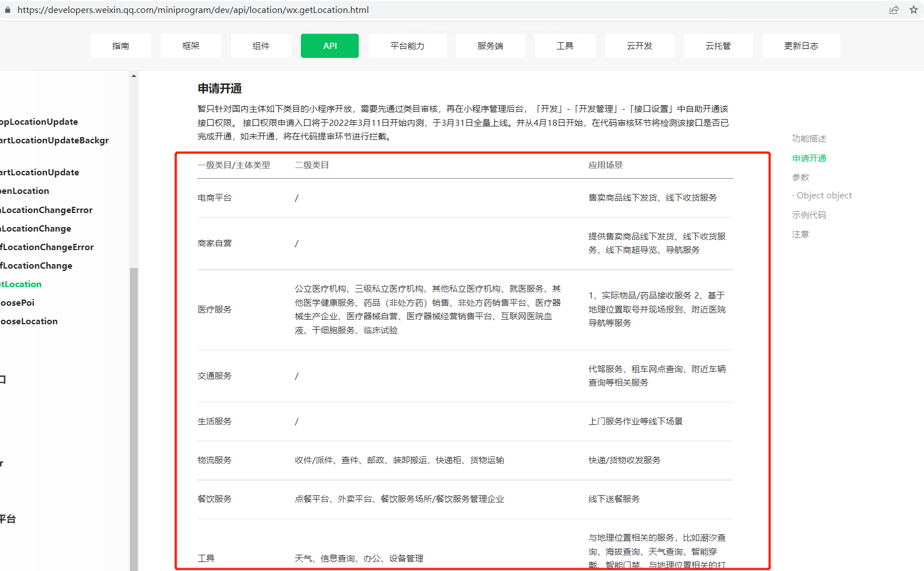The image size is (924, 571).
Task: Select the highlighted getLocation sidebar item
Action: (x=21, y=284)
